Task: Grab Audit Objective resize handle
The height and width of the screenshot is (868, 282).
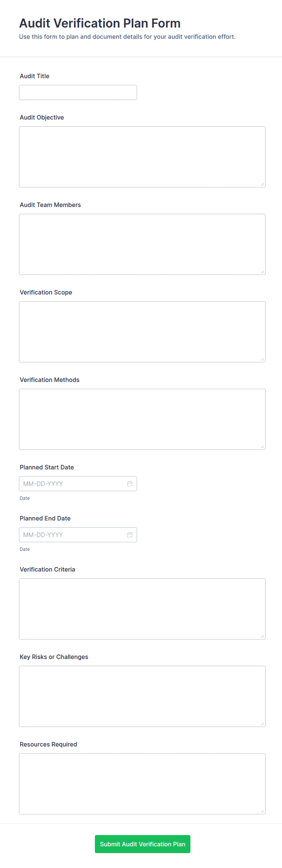Action: (x=262, y=184)
